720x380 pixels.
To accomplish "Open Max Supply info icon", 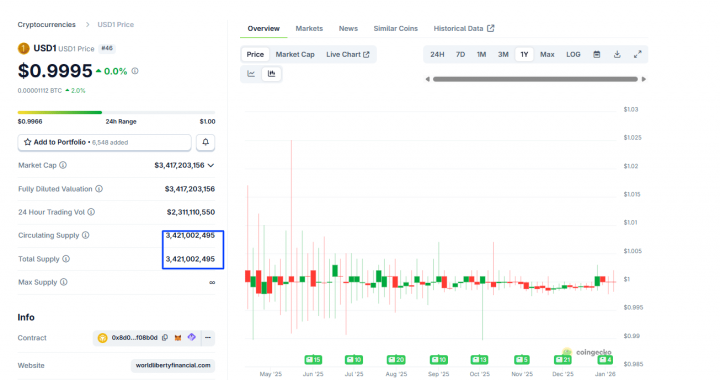I will 64,282.
